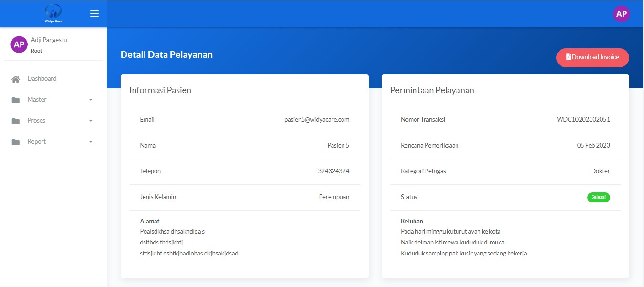Click the Report folder icon
Screen dimensions: 644x287
(x=16, y=142)
